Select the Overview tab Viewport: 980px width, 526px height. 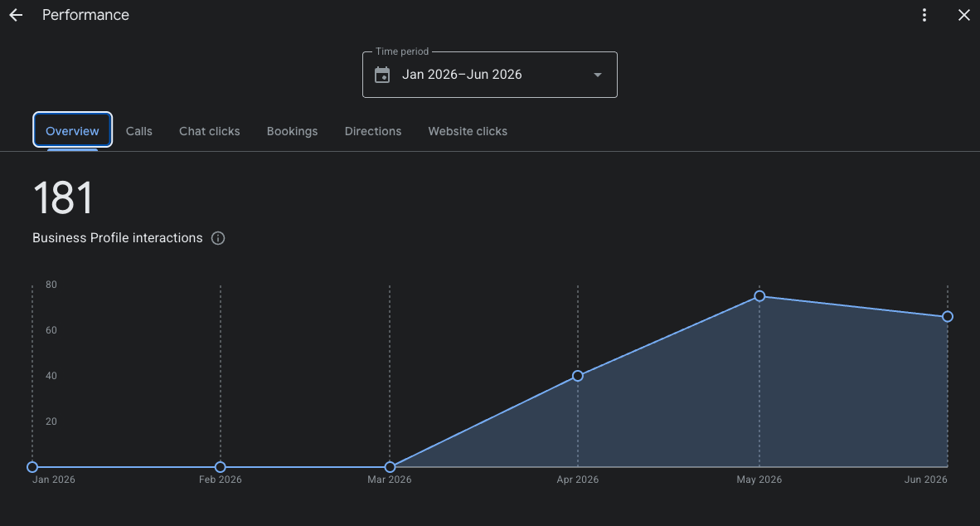[72, 131]
